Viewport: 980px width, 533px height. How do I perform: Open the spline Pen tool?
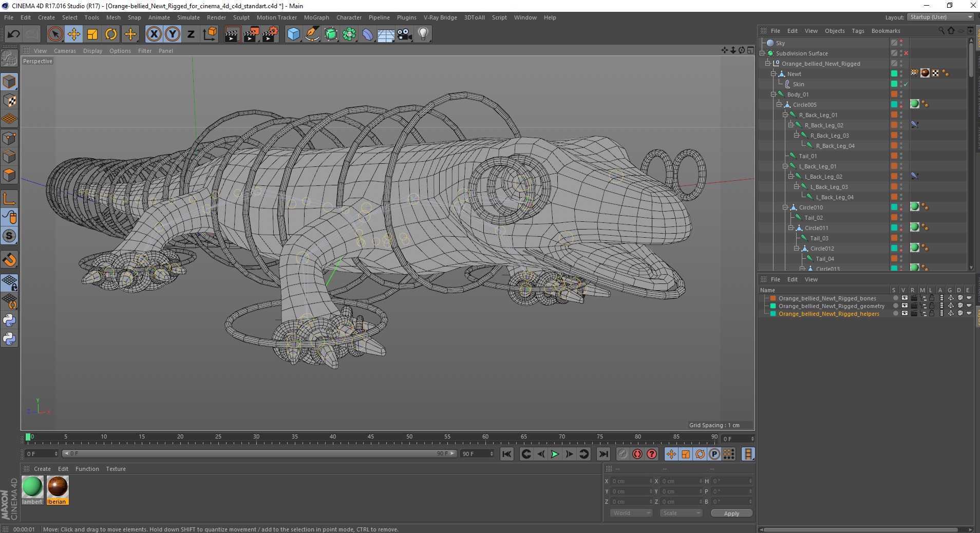point(312,34)
